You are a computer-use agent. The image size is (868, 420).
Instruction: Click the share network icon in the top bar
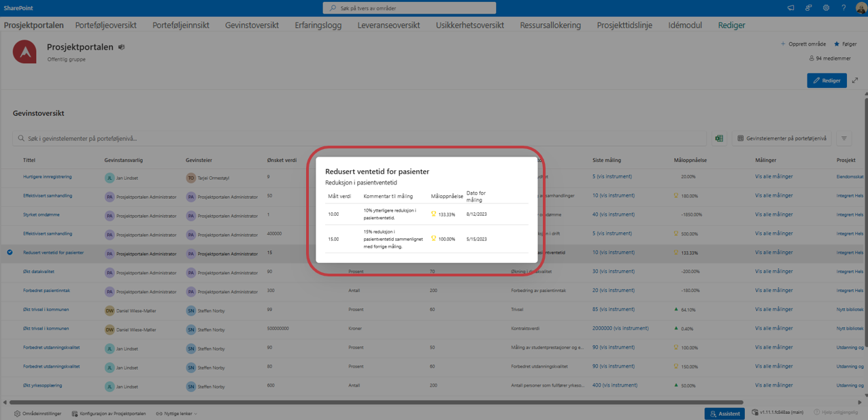coord(808,8)
